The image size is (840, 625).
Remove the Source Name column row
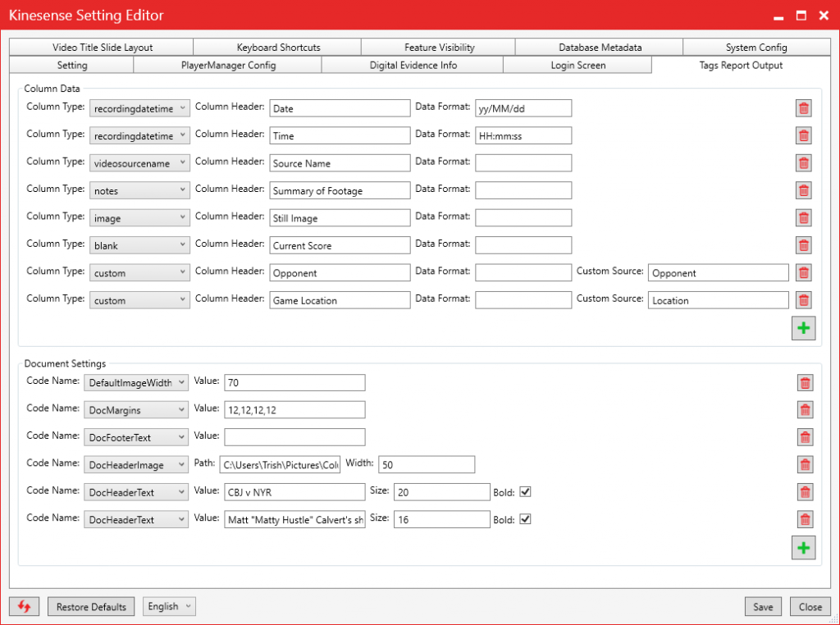(x=804, y=162)
